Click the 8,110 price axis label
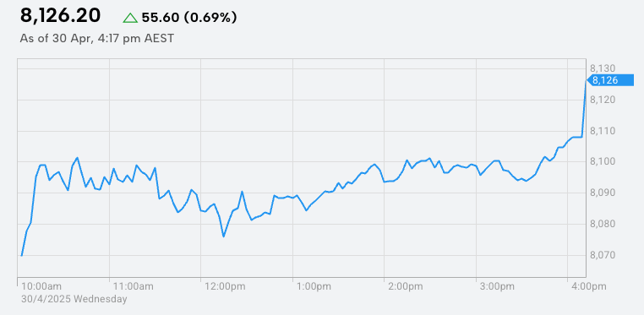 coord(603,131)
